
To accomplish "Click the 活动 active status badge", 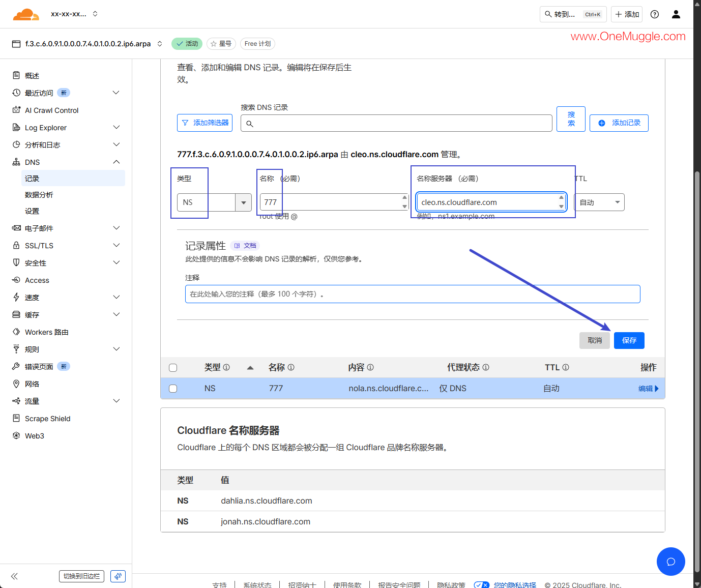I will [x=187, y=44].
